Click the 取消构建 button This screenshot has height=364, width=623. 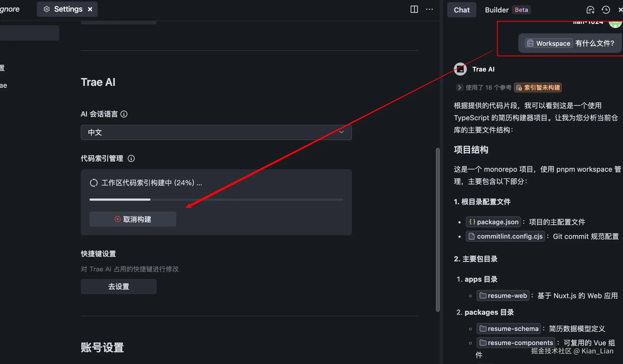pos(133,219)
